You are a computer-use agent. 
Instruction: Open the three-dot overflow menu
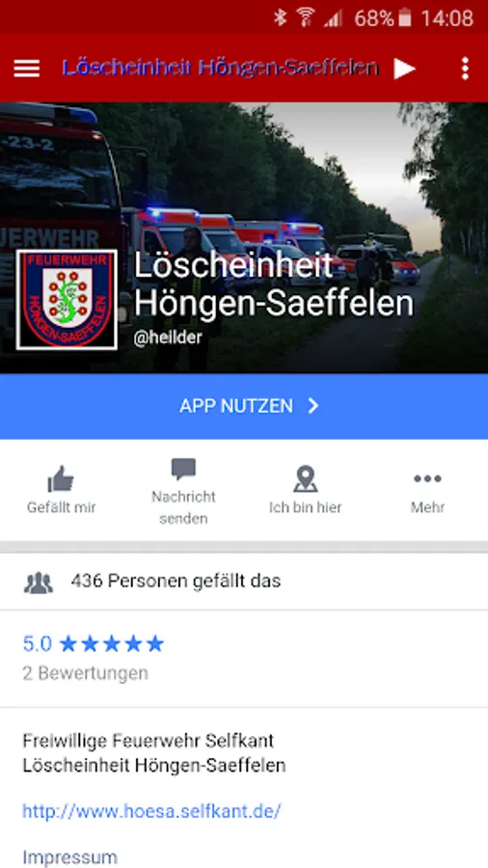click(x=465, y=68)
